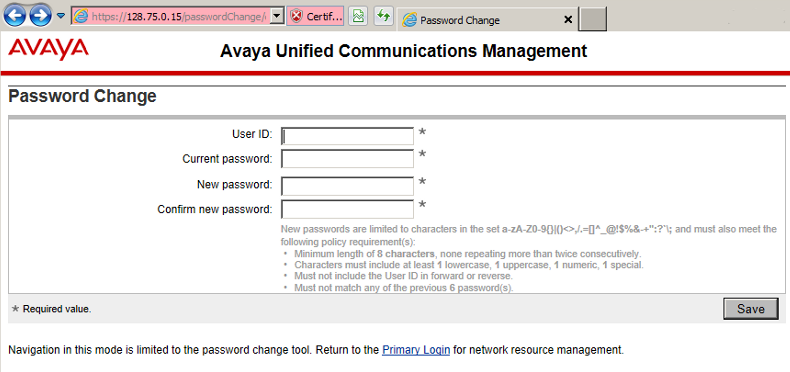Expand the address bar autocomplete dropdown

(x=277, y=17)
